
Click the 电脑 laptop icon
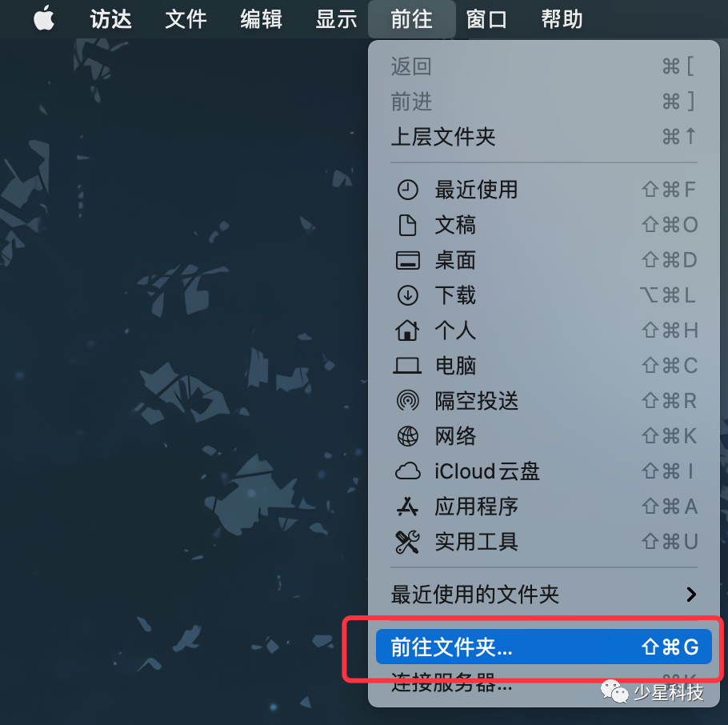point(407,366)
